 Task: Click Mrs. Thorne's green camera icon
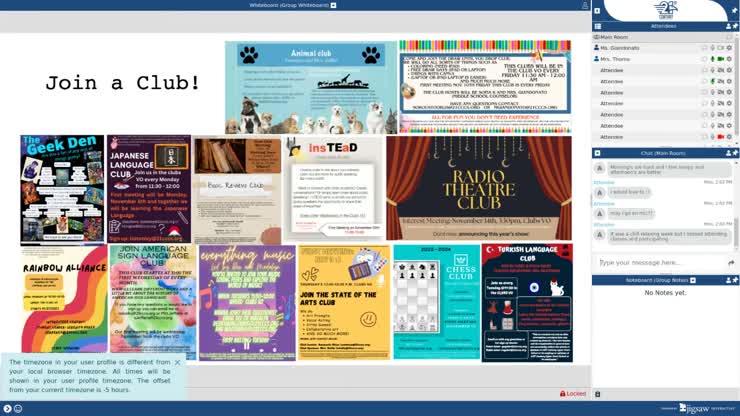[720, 59]
